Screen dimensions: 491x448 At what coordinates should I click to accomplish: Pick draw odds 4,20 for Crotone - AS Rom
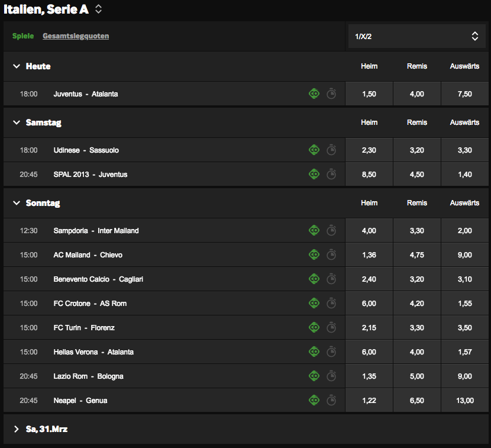[417, 303]
